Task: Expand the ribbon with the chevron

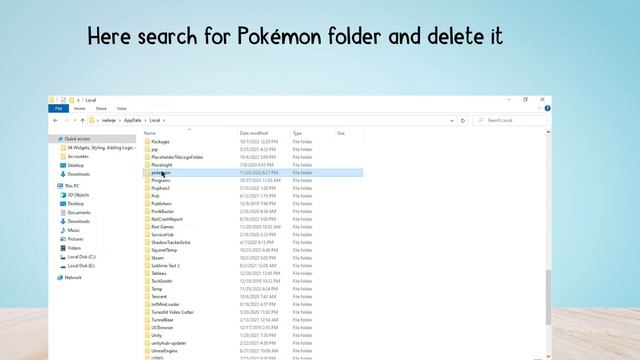Action: click(539, 109)
